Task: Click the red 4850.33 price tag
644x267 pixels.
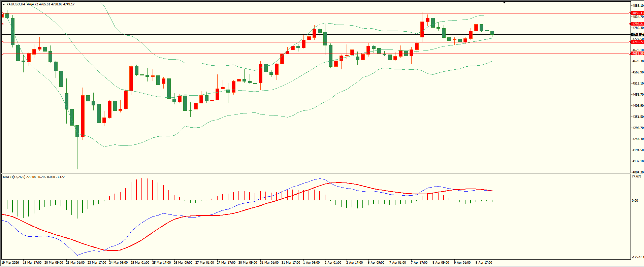Action: coord(638,13)
